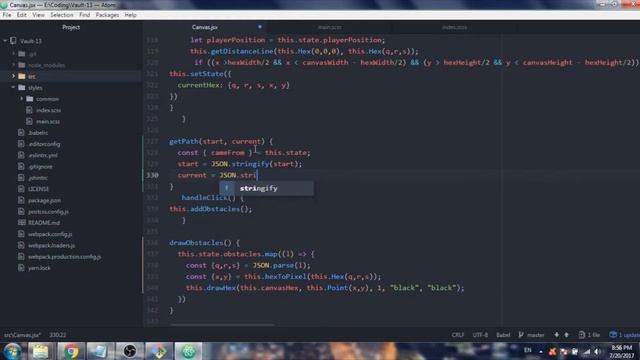The height and width of the screenshot is (360, 640).
Task: Click the cursor position 330:22 indicator
Action: coord(58,335)
